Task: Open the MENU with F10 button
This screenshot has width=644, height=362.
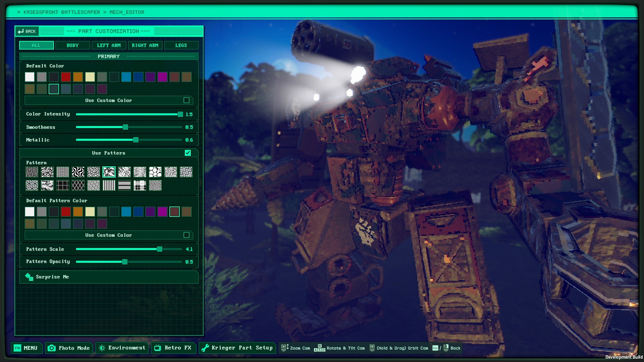Action: click(x=27, y=348)
